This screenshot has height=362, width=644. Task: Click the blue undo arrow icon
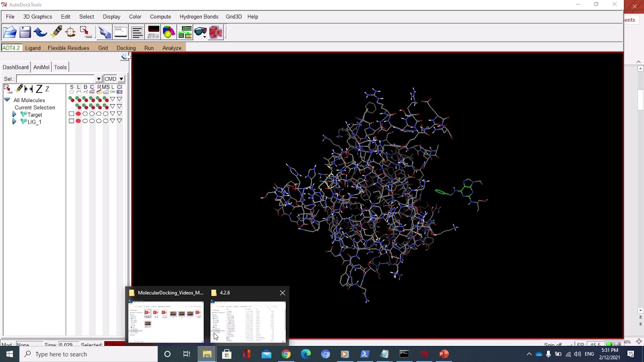40,33
